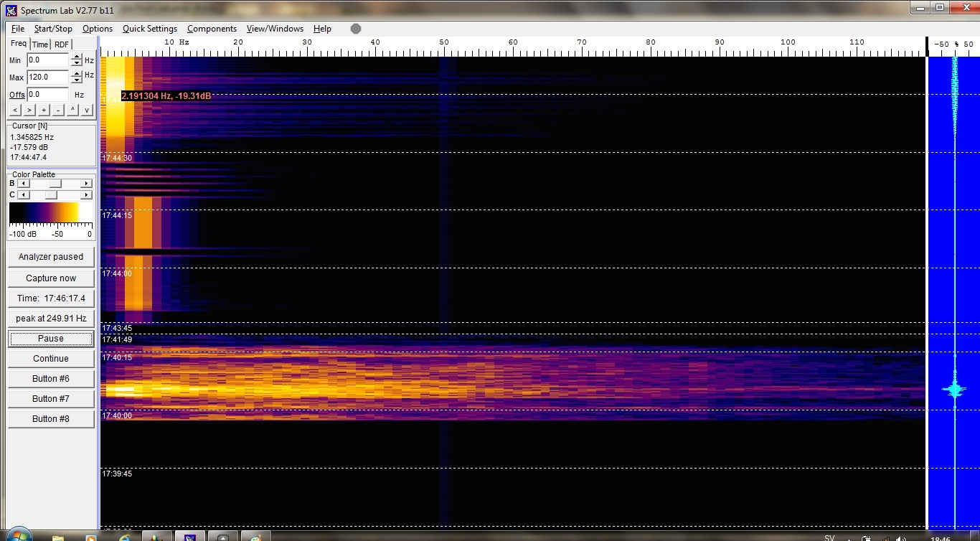Click the scroll-right '>' frequency button
This screenshot has height=541, width=980.
coord(29,110)
